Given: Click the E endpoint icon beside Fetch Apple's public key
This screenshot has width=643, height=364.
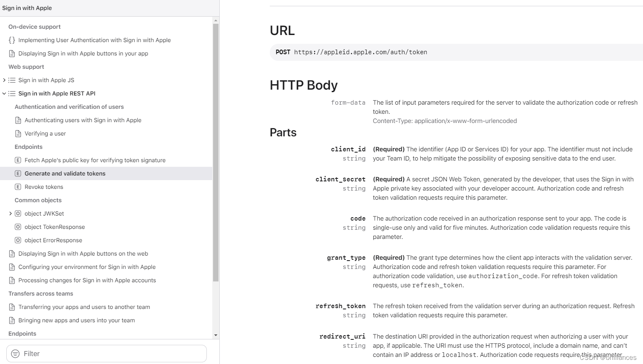Looking at the screenshot, I should 18,160.
